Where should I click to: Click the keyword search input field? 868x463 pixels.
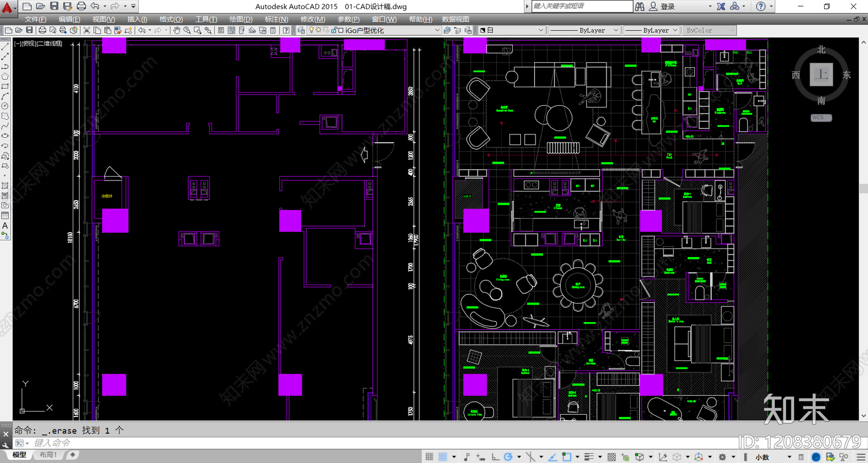pos(582,6)
